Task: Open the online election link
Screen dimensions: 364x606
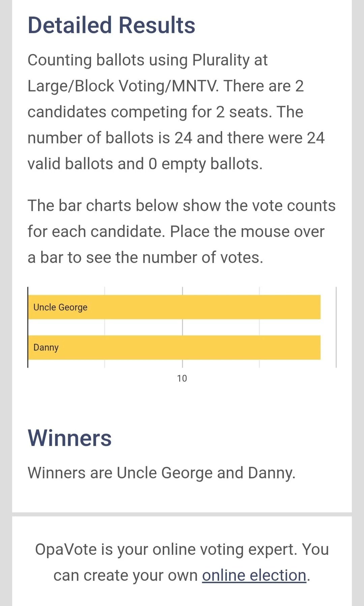Action: tap(254, 575)
